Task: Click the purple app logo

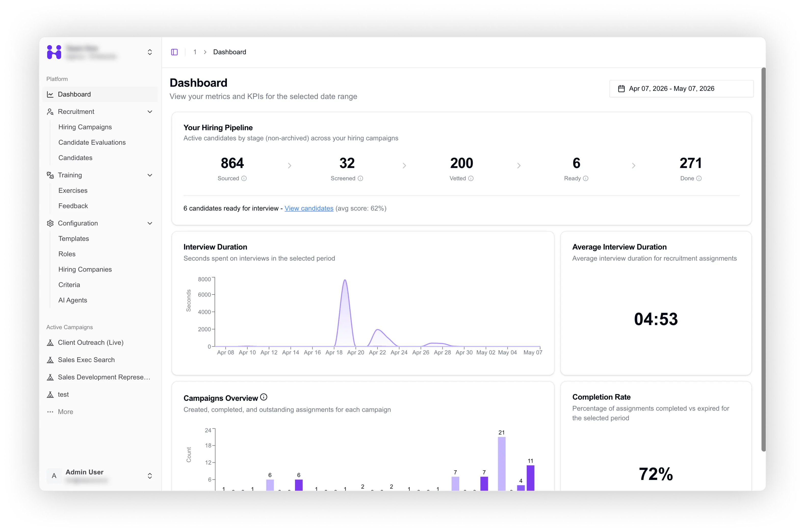Action: pyautogui.click(x=54, y=52)
